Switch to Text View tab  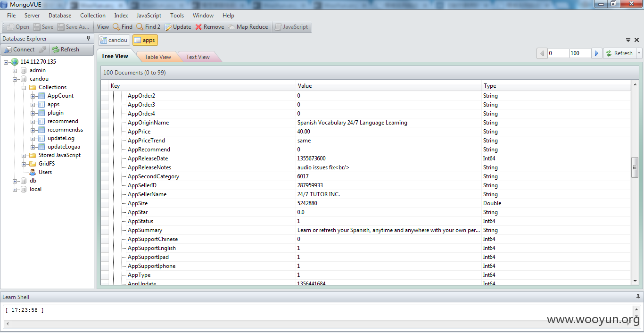[198, 57]
